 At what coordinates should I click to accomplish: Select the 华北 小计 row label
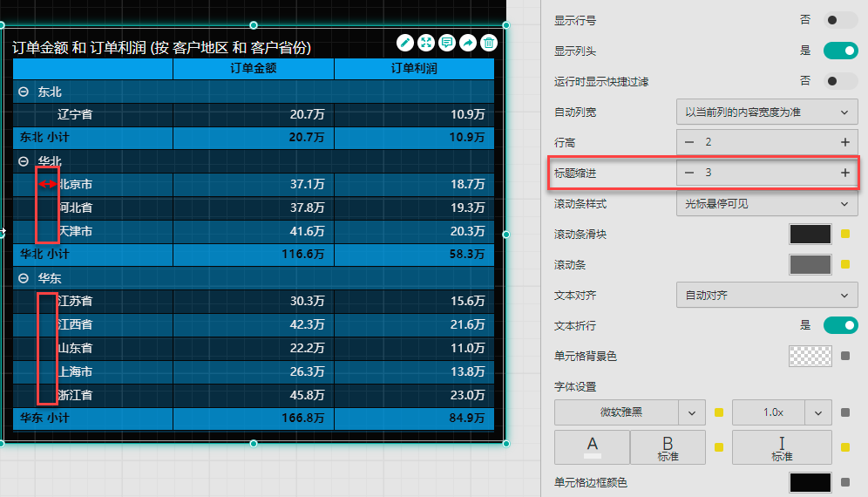[44, 255]
